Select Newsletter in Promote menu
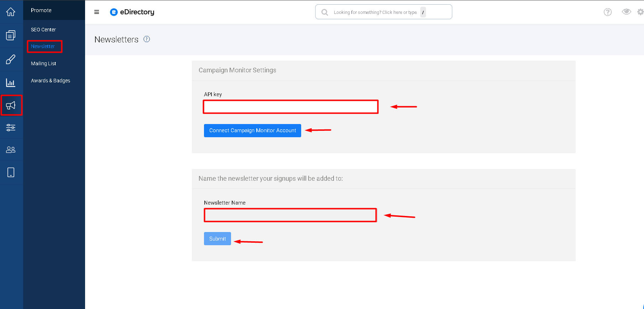 43,46
